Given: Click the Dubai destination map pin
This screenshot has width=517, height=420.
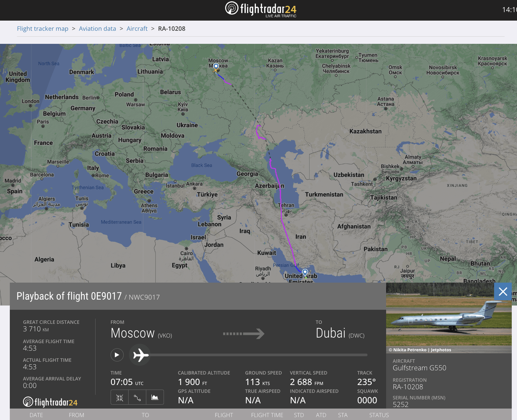Looking at the screenshot, I should pyautogui.click(x=305, y=272).
